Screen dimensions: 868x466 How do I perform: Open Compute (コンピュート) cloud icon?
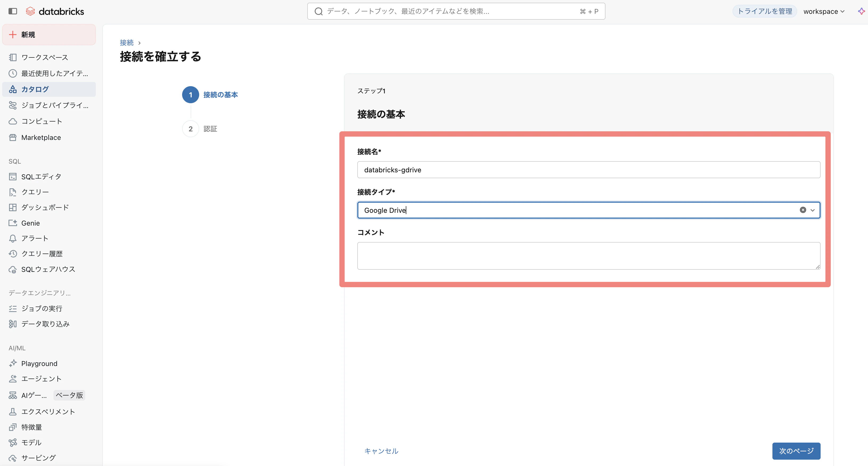tap(13, 121)
